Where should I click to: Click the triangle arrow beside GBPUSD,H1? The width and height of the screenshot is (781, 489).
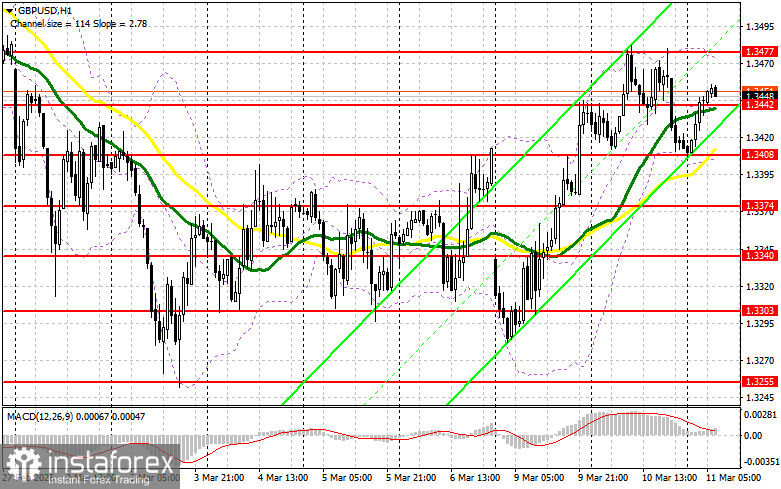pos(11,10)
